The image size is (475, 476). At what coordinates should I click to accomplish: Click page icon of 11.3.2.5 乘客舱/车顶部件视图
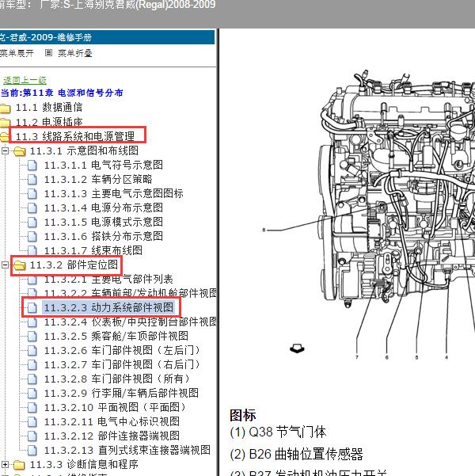point(32,337)
